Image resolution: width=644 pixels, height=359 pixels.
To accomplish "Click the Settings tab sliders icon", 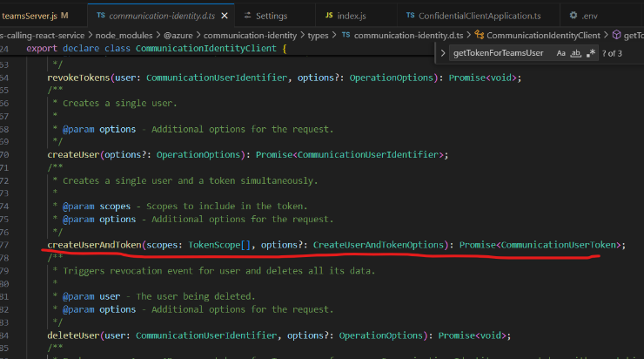I will pyautogui.click(x=248, y=16).
